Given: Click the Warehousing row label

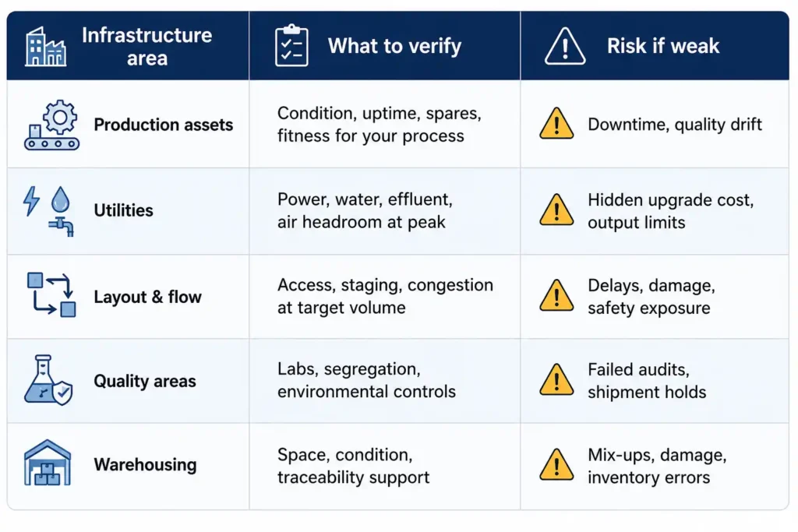Looking at the screenshot, I should tap(145, 464).
